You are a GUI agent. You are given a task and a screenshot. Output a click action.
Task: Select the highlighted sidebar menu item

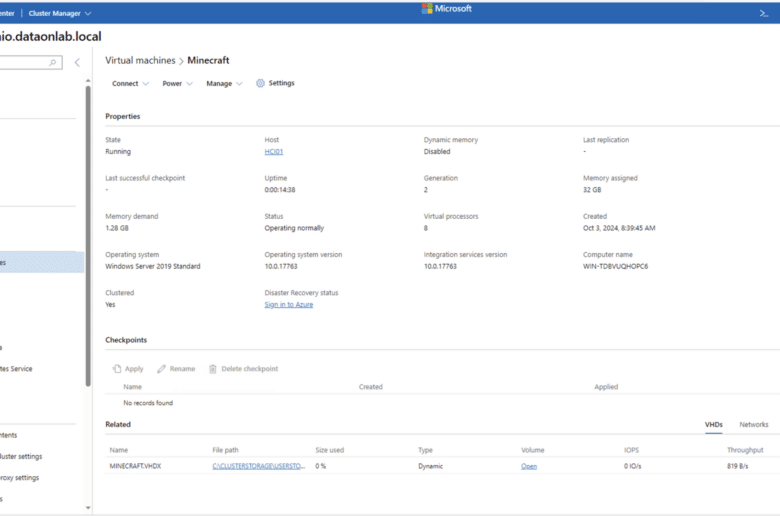[x=42, y=262]
